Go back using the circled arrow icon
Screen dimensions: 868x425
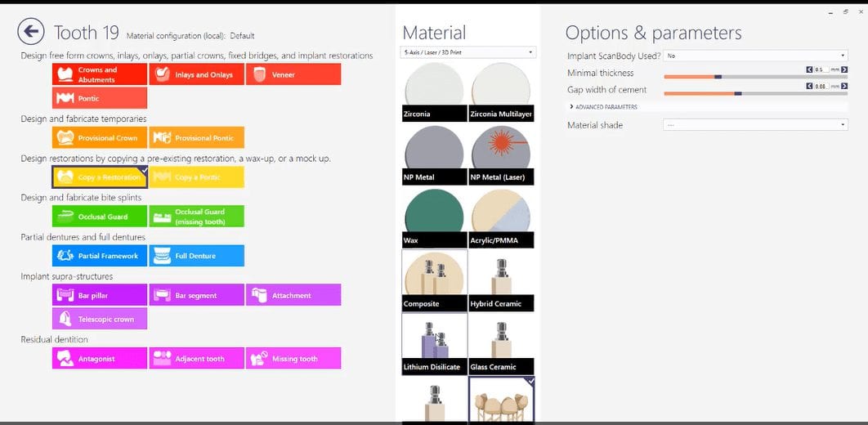(31, 32)
